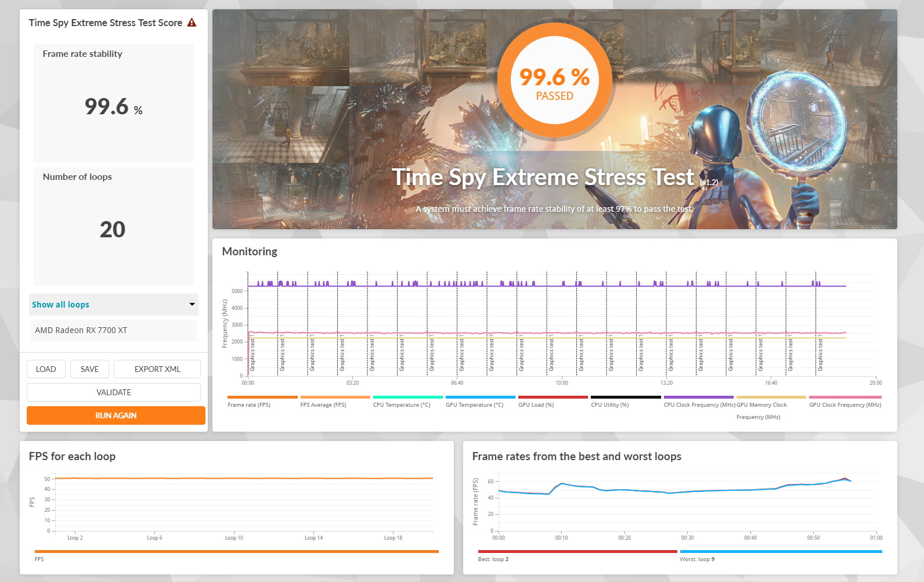Click the AMD Radeon RX 7700 XT field
924x582 pixels.
pyautogui.click(x=113, y=330)
